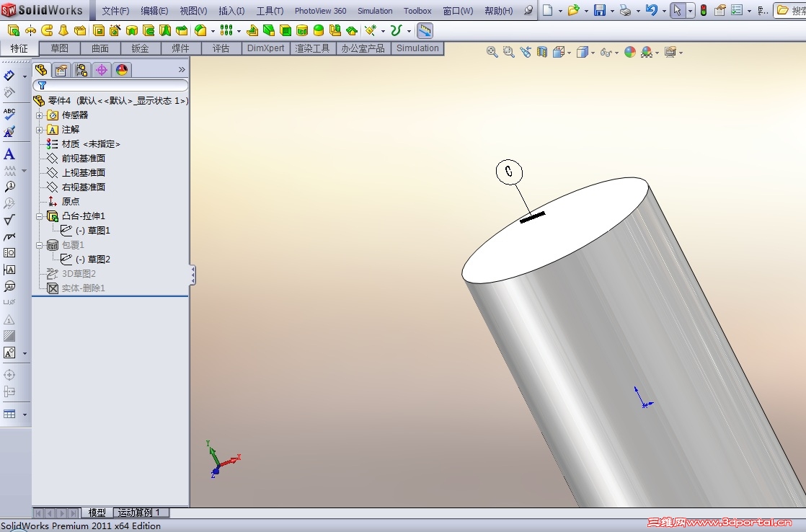Select the Geometric Tolerance icon
This screenshot has height=532, width=806.
click(9, 253)
